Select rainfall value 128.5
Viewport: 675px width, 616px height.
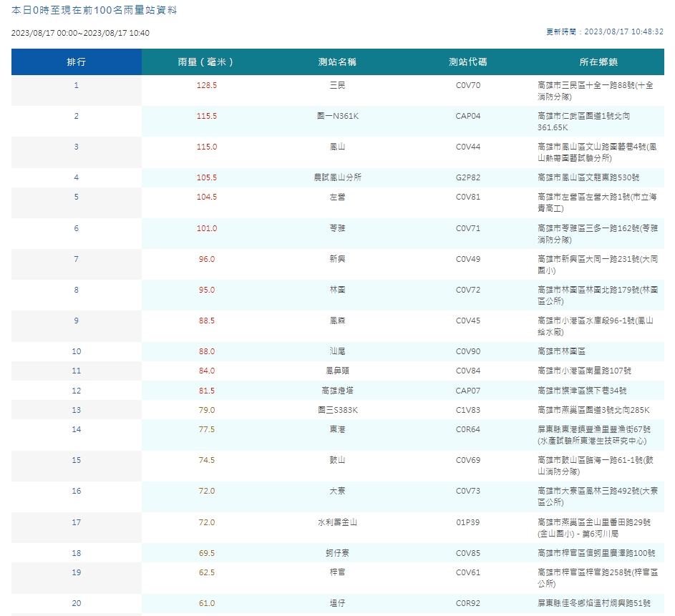[207, 85]
